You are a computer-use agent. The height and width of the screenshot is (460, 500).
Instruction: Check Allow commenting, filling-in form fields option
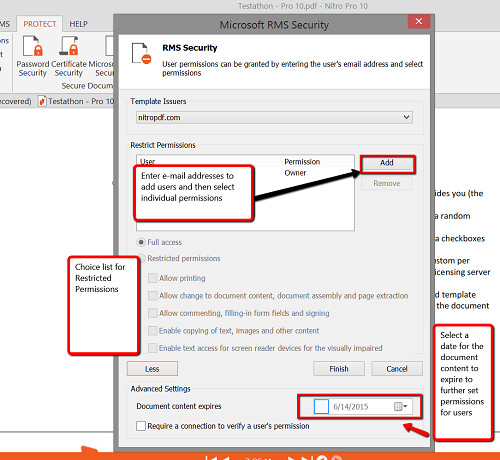153,313
